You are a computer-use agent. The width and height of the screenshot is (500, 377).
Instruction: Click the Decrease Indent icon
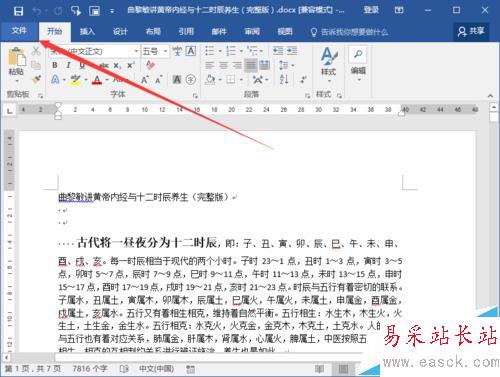pos(278,51)
